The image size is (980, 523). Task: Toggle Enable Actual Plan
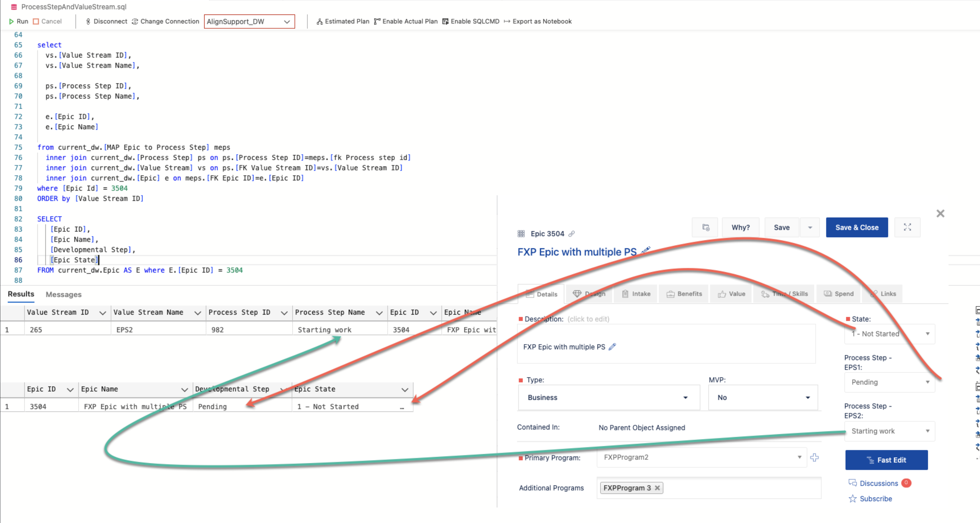click(x=406, y=22)
